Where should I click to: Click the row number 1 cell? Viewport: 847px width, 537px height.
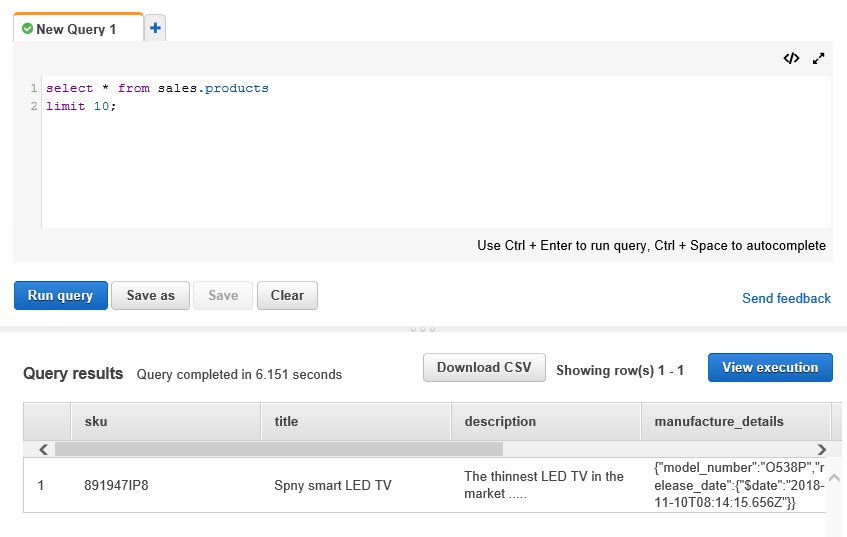[41, 485]
